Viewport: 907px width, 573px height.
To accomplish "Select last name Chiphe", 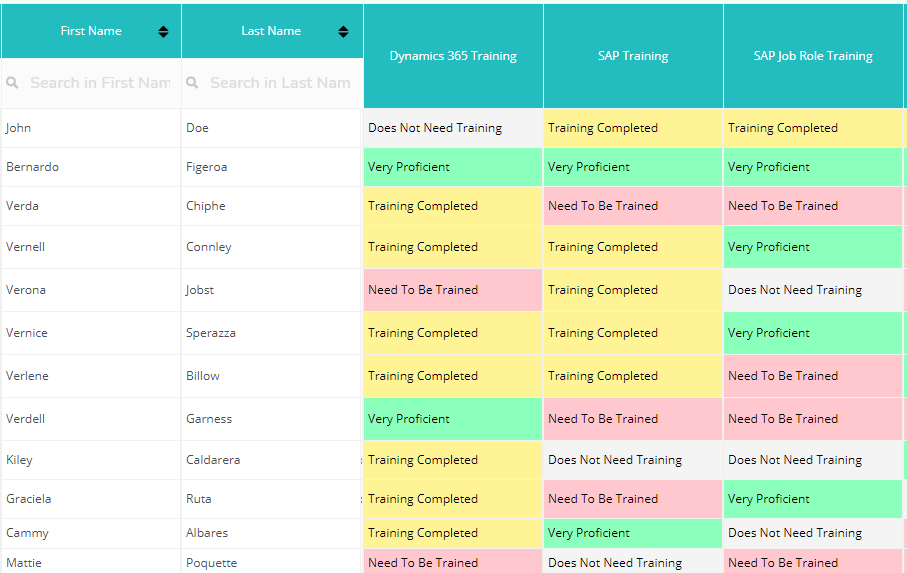I will pos(205,206).
